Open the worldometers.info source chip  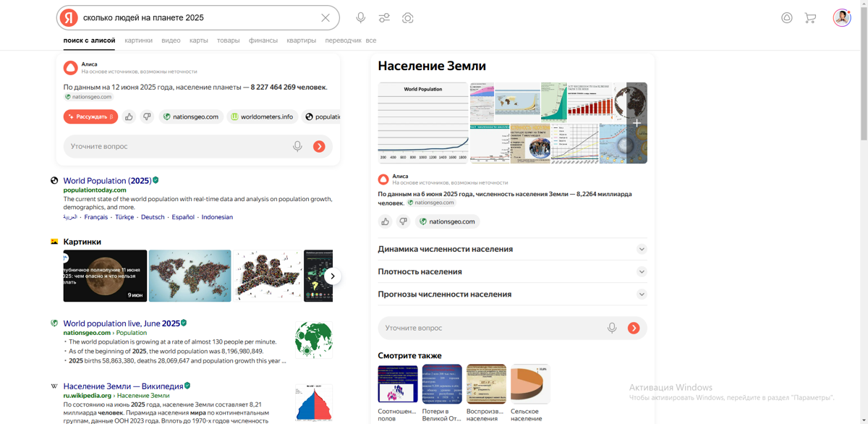point(263,116)
